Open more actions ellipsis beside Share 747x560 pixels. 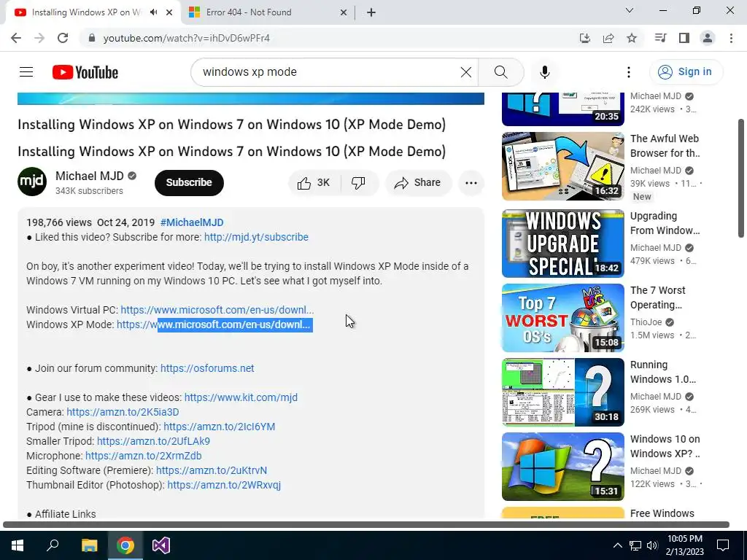tap(471, 183)
